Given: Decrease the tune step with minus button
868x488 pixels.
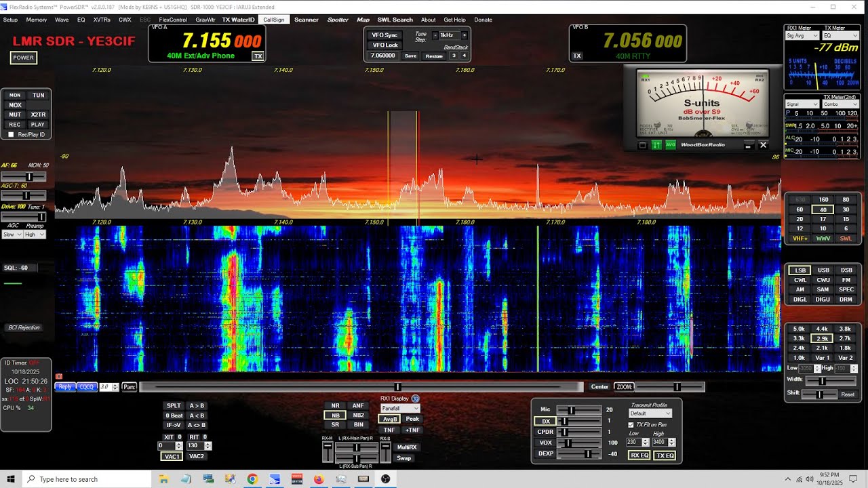Looking at the screenshot, I should click(435, 35).
